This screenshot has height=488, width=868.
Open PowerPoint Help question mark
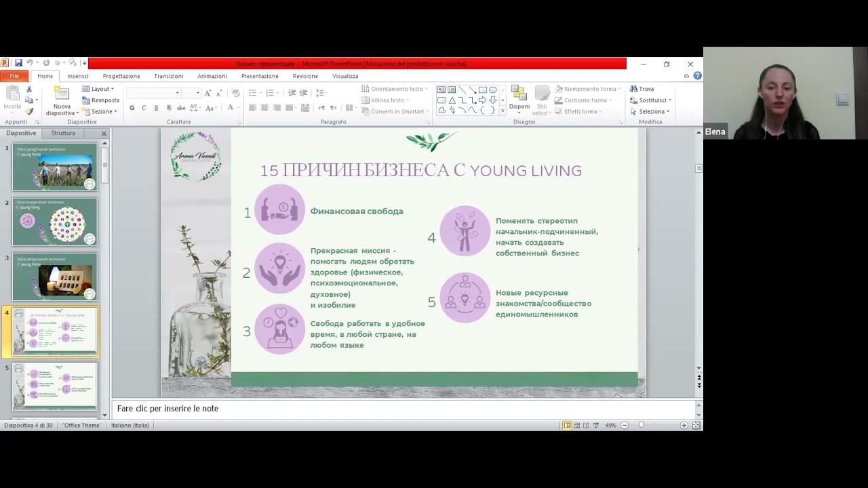point(697,76)
